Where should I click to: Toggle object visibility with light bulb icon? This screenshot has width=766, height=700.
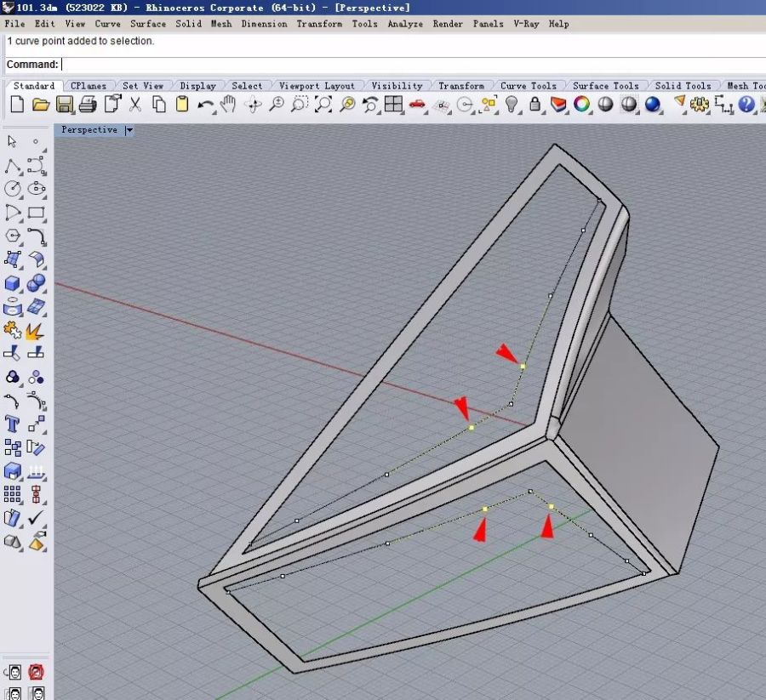pyautogui.click(x=512, y=105)
